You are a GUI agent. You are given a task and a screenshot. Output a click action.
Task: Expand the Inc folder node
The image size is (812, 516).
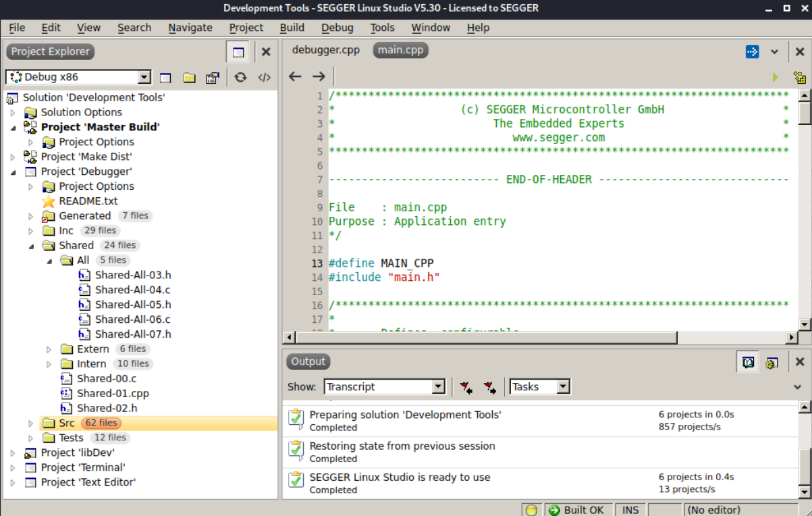pyautogui.click(x=31, y=231)
